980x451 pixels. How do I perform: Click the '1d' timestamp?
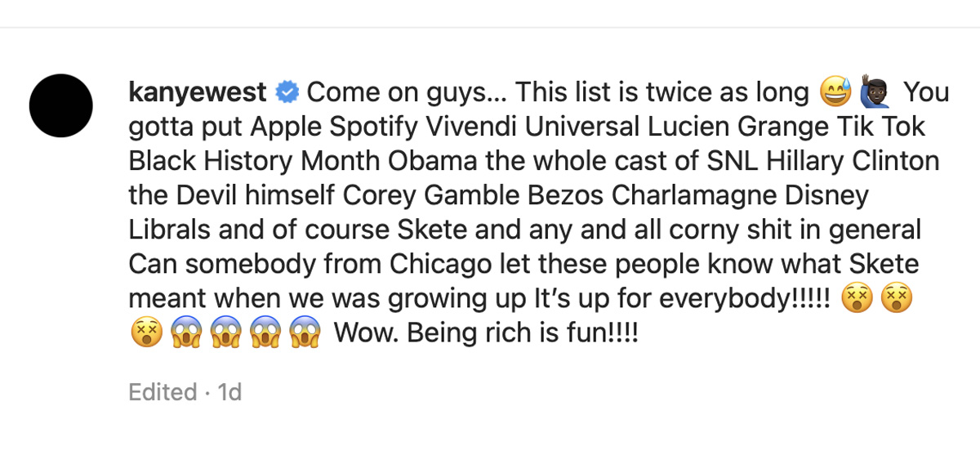(x=229, y=392)
